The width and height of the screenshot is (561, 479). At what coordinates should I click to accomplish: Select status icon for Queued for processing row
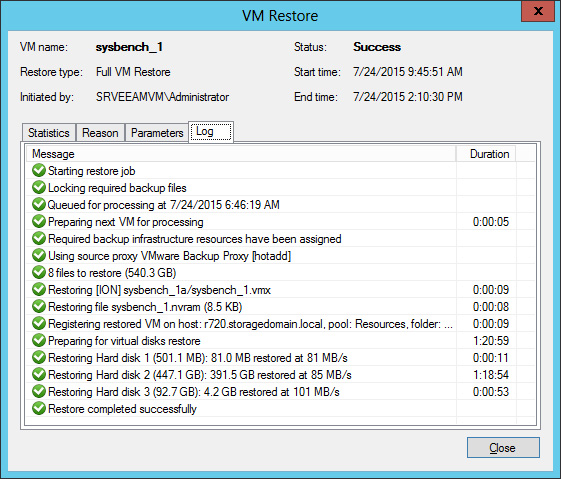point(39,205)
